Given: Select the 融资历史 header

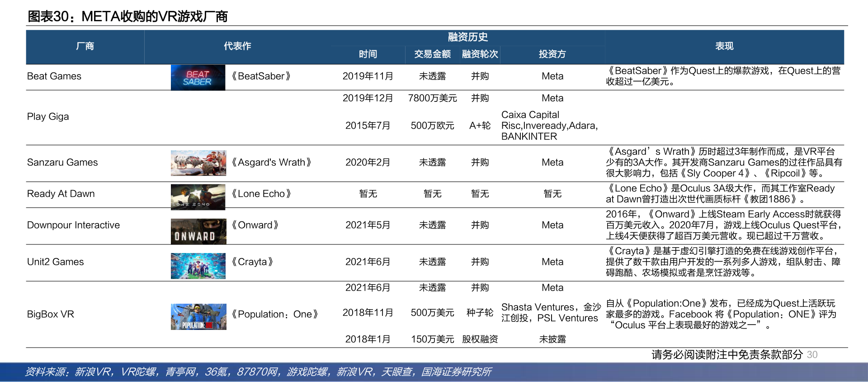Looking at the screenshot, I should pyautogui.click(x=468, y=37).
